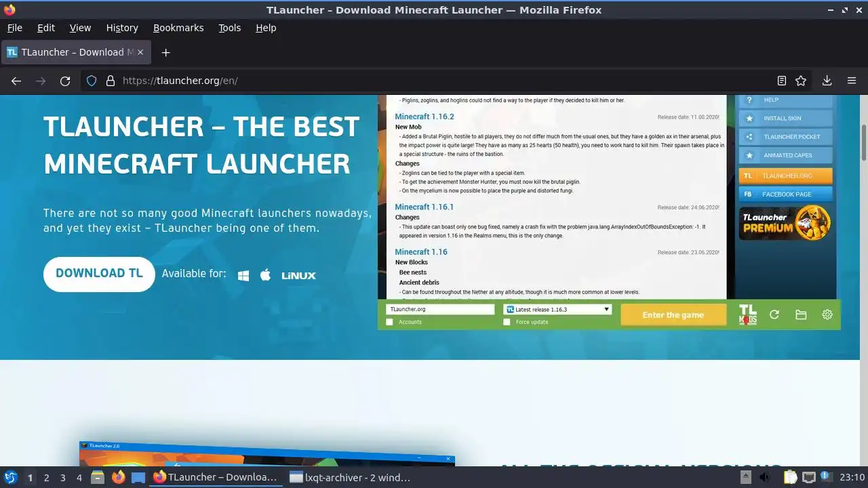
Task: Open the Firefox downloads panel
Action: click(827, 81)
